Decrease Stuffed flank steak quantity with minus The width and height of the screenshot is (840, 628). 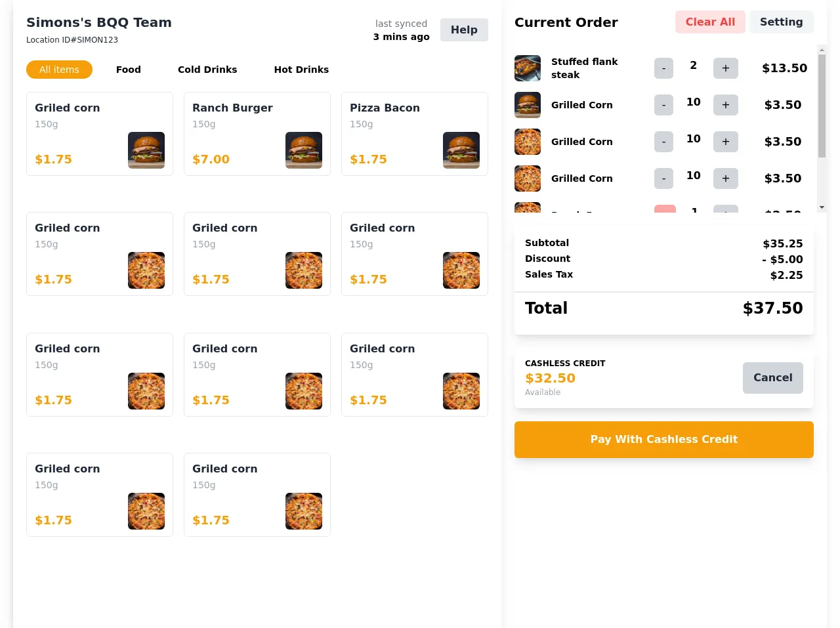pos(663,68)
